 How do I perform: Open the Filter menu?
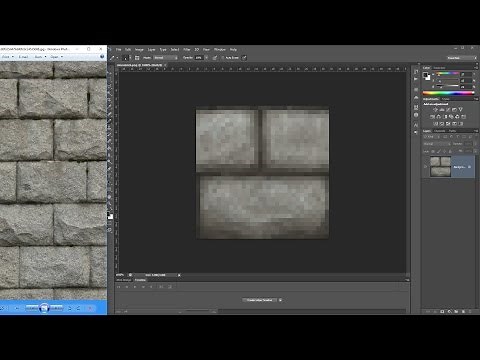tap(187, 49)
